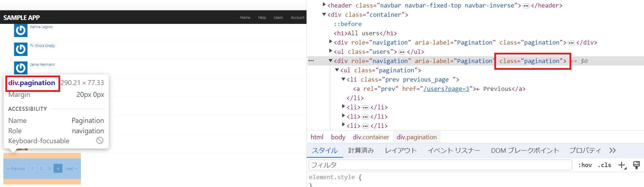Open the computed styles sidebar paint icon
This screenshot has height=187, width=644.
tap(637, 165)
